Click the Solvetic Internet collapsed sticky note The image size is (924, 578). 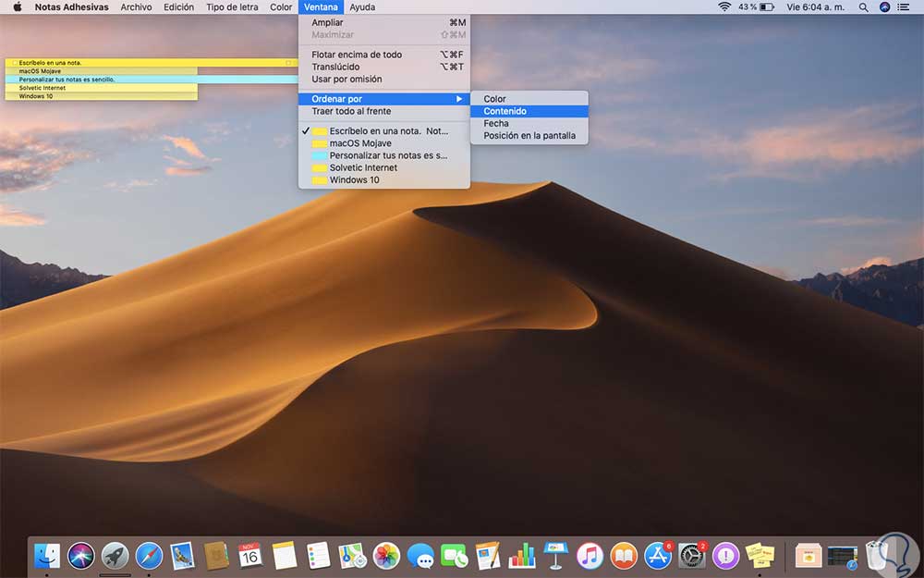coord(102,87)
